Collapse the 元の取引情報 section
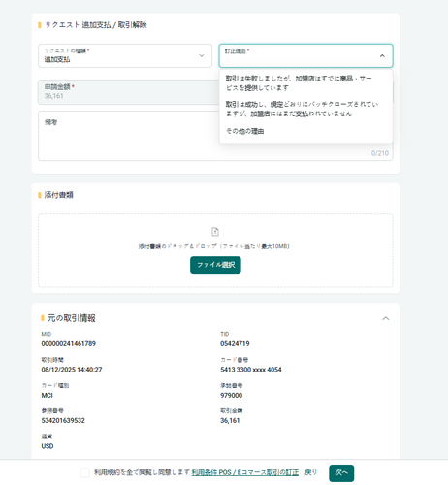 tap(386, 318)
